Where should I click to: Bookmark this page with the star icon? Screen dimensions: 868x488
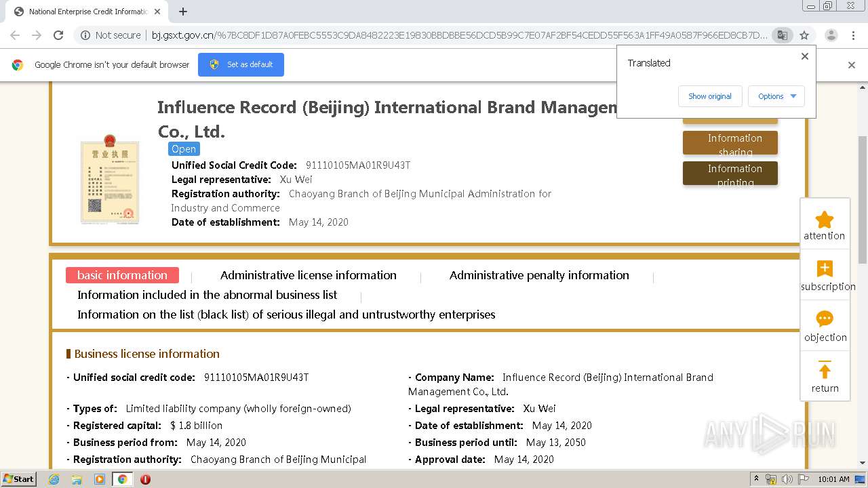pos(804,35)
